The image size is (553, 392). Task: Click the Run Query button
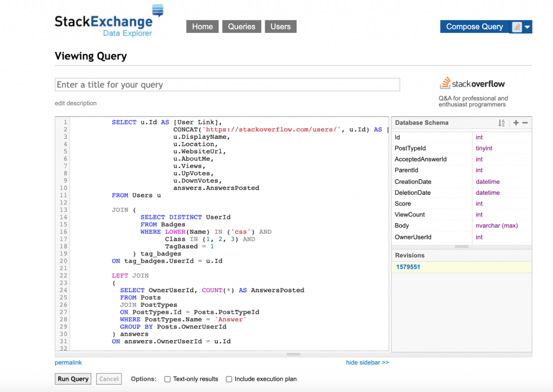pos(73,379)
